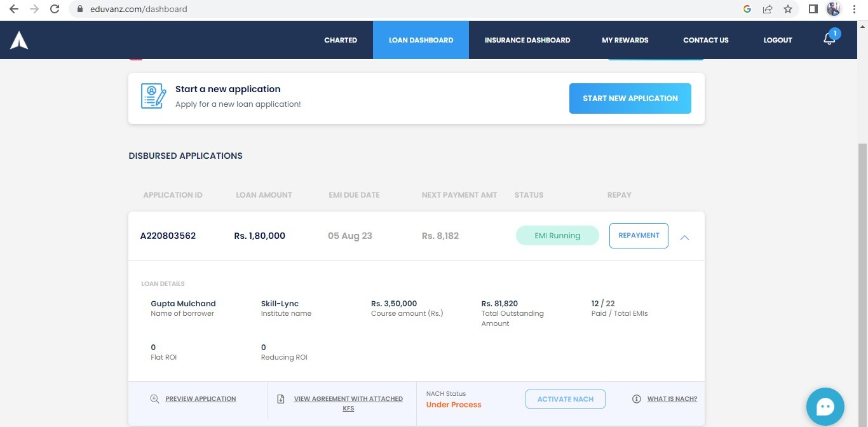Open WHAT IS NACH? link

coord(672,399)
